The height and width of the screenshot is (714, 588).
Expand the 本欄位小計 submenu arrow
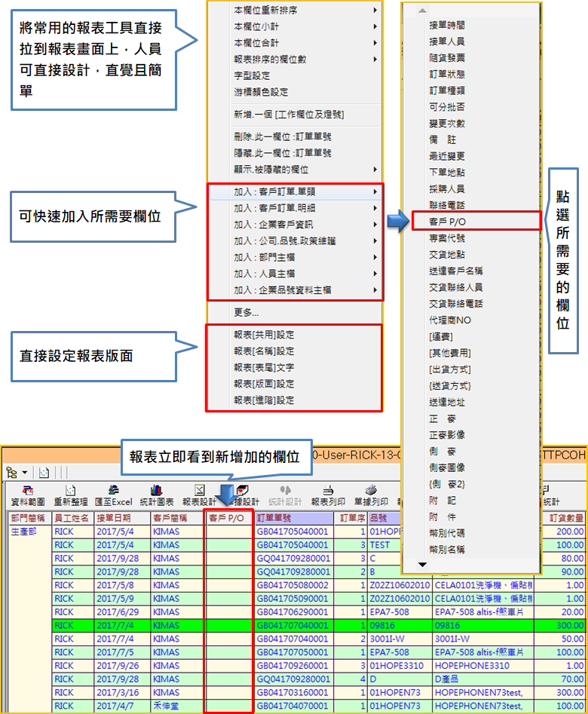point(375,26)
